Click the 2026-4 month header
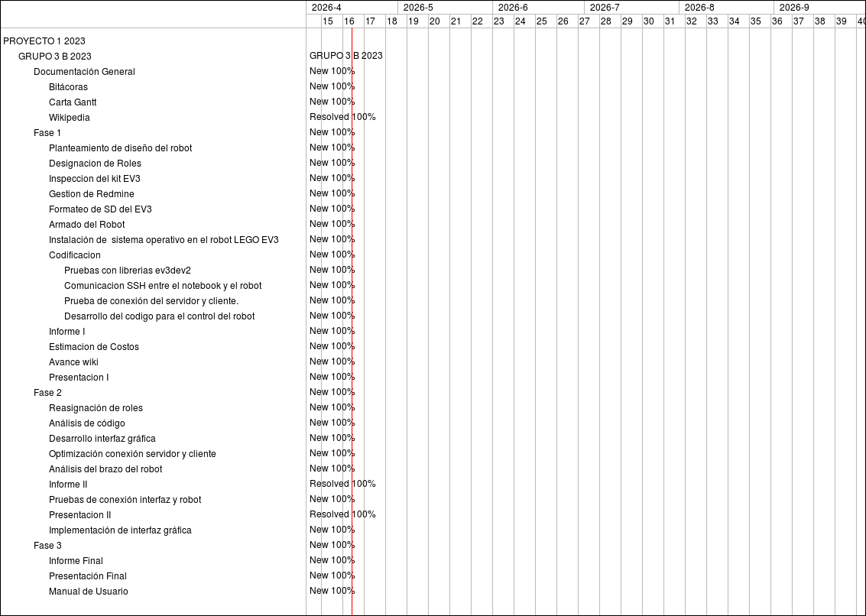 pos(326,8)
